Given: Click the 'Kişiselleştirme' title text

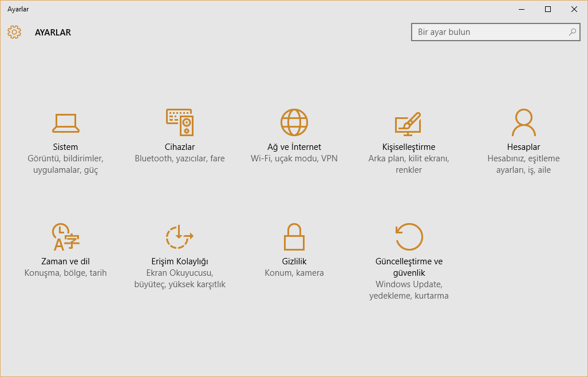Looking at the screenshot, I should [x=409, y=147].
